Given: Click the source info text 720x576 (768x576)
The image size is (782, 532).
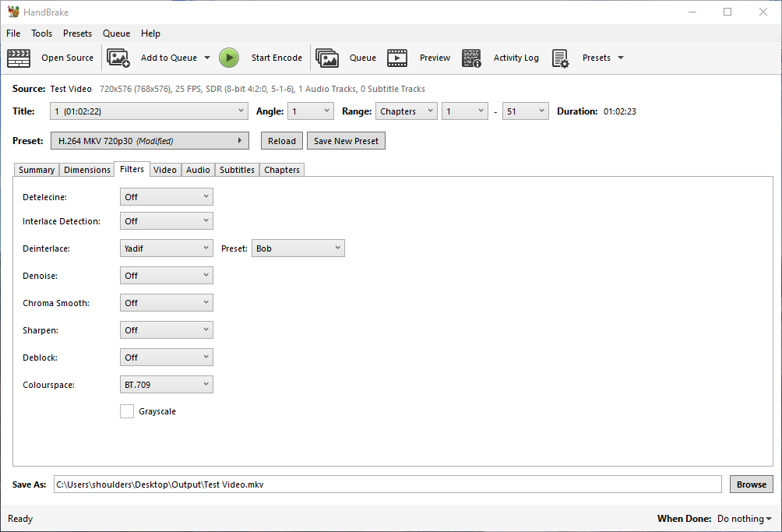Looking at the screenshot, I should point(136,89).
